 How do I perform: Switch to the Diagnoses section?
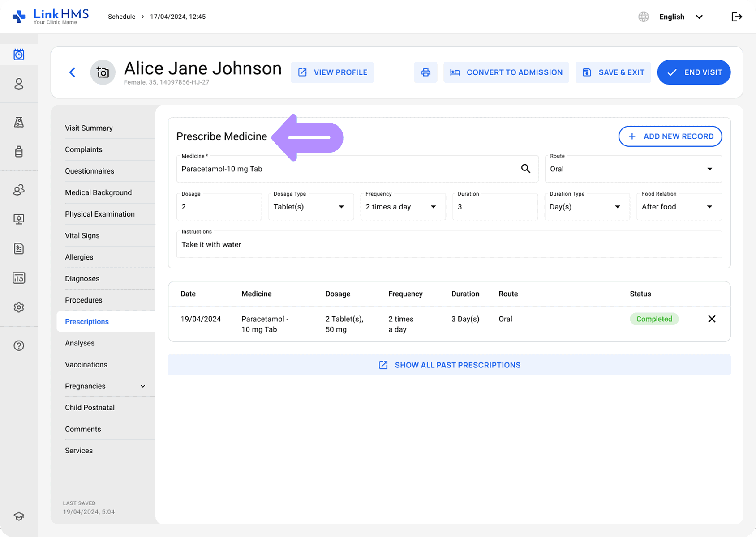click(82, 279)
